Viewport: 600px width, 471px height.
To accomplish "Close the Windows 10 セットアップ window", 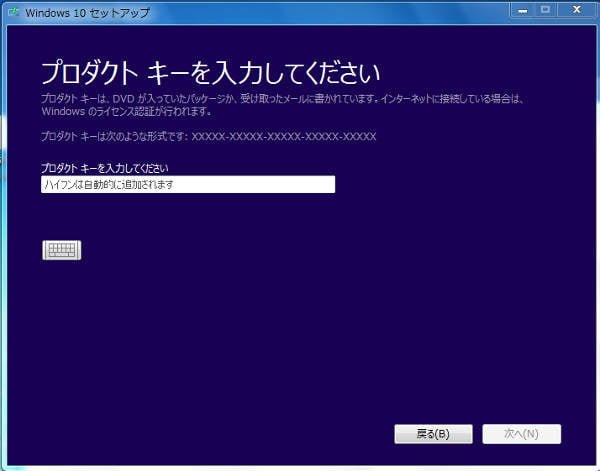I will click(x=577, y=8).
